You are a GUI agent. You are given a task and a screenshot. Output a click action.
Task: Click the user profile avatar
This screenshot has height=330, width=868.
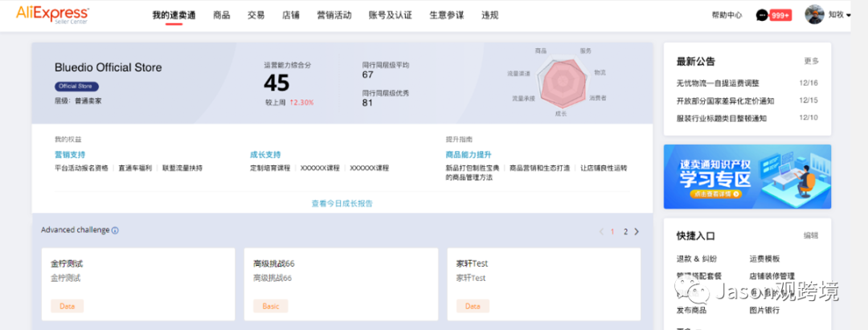(814, 15)
